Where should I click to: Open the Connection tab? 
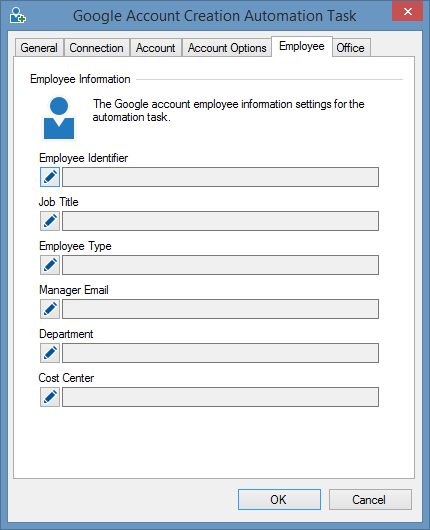click(x=96, y=48)
